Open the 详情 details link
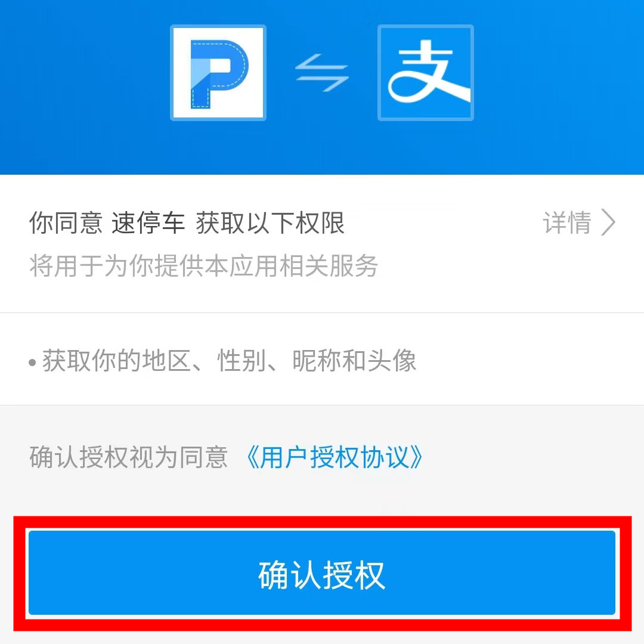The width and height of the screenshot is (644, 644). click(567, 222)
